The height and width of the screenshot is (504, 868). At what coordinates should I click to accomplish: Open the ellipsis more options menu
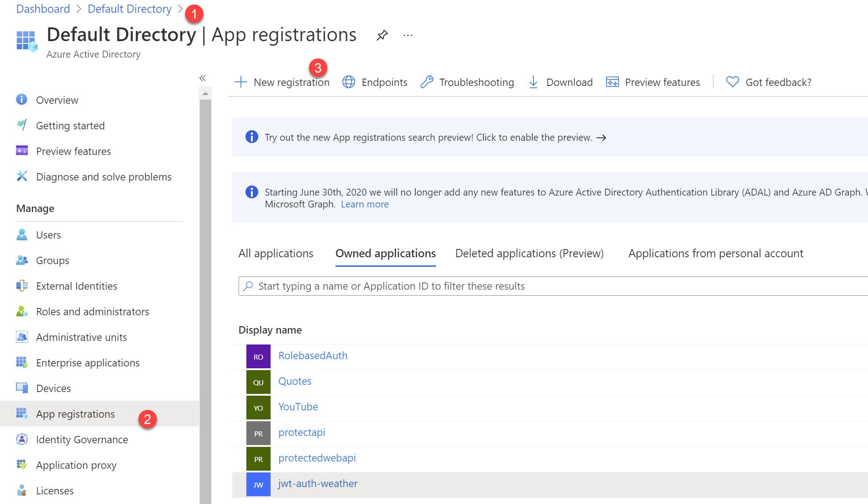point(408,35)
